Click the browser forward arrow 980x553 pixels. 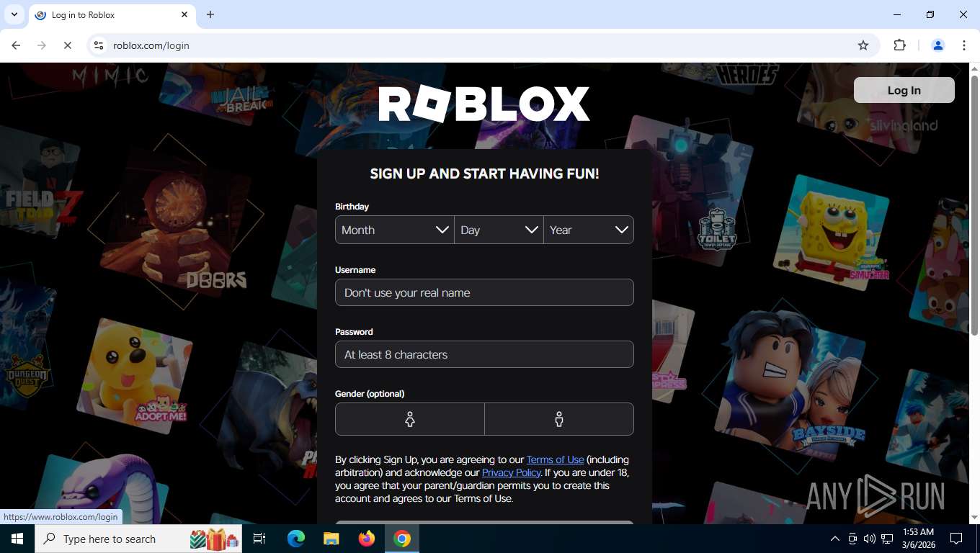(x=42, y=45)
